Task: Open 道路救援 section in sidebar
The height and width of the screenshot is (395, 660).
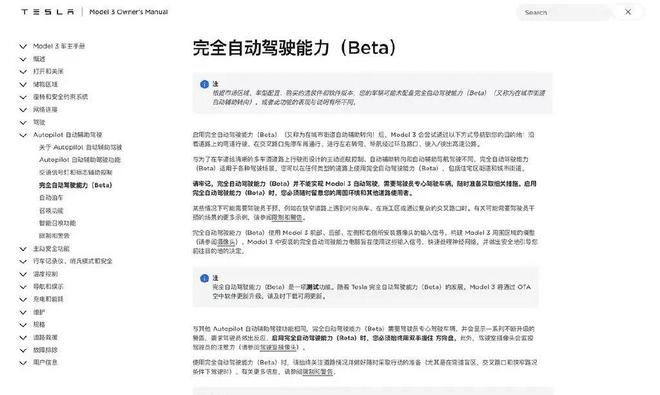Action: [45, 337]
